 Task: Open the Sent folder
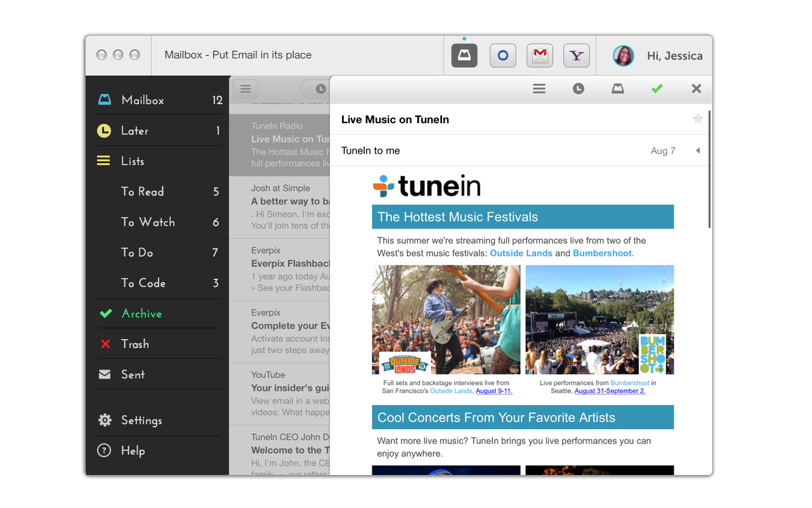point(159,375)
